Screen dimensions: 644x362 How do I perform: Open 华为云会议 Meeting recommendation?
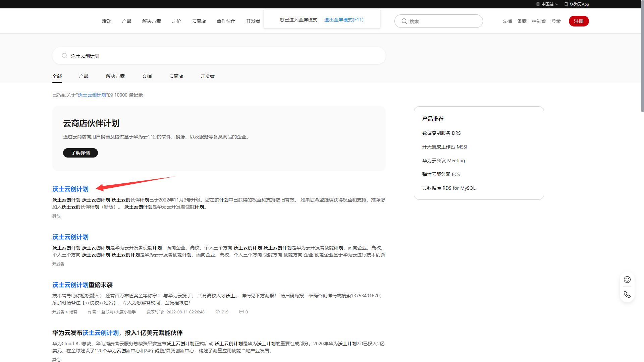[443, 161]
